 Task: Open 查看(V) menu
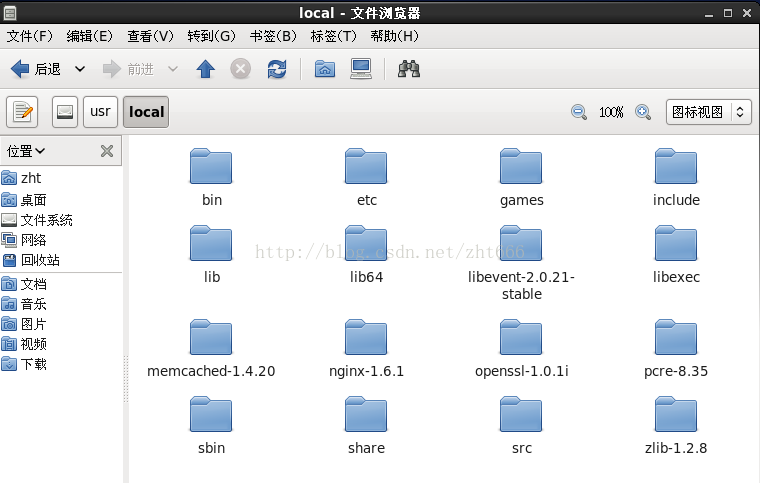[150, 36]
